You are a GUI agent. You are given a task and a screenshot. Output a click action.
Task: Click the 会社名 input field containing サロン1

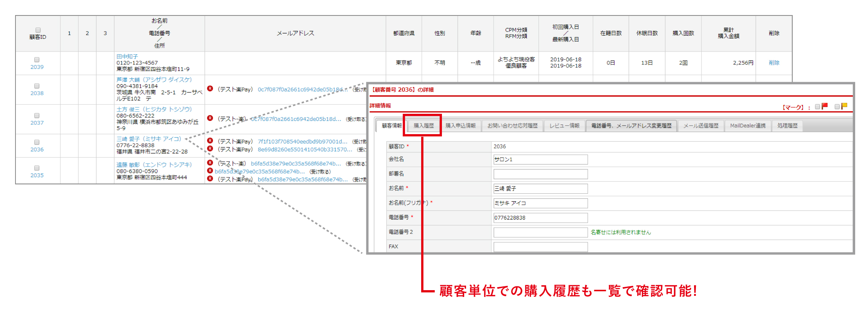coord(540,159)
